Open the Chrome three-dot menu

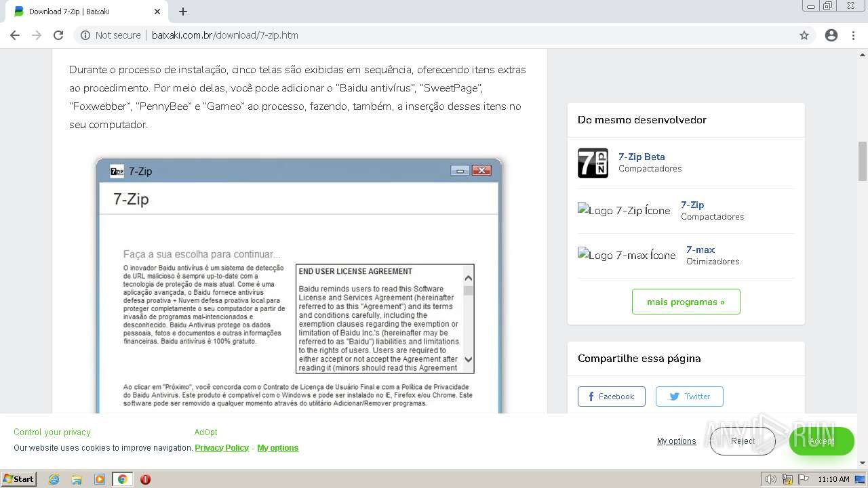853,35
